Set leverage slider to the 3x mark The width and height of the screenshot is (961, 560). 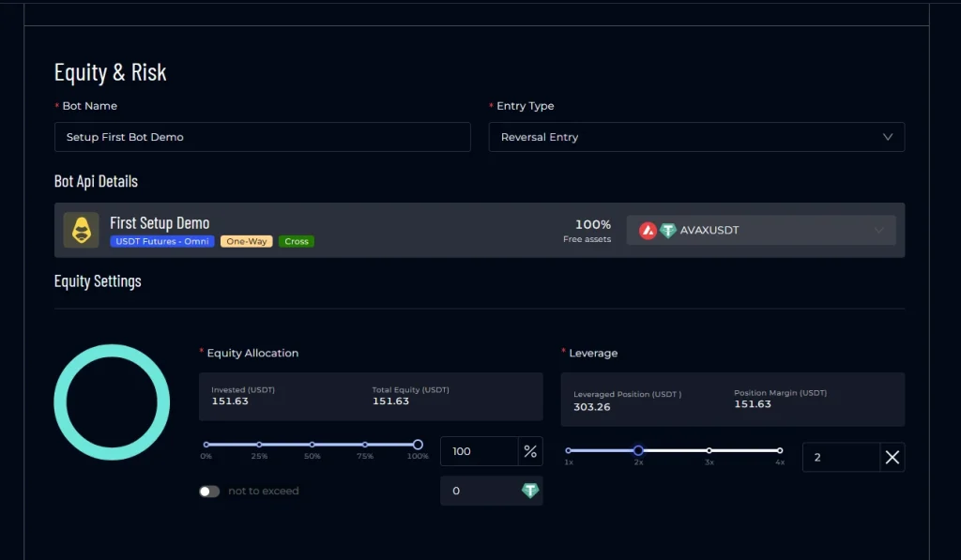pyautogui.click(x=709, y=449)
